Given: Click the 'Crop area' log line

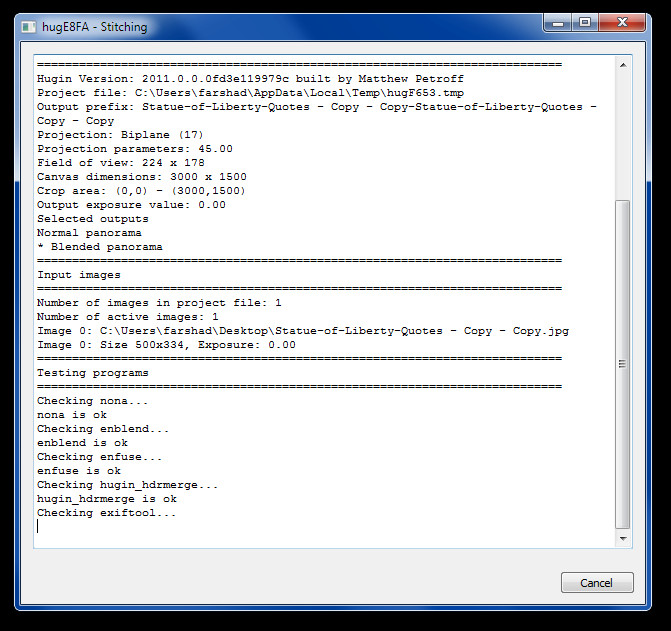Looking at the screenshot, I should coord(141,191).
